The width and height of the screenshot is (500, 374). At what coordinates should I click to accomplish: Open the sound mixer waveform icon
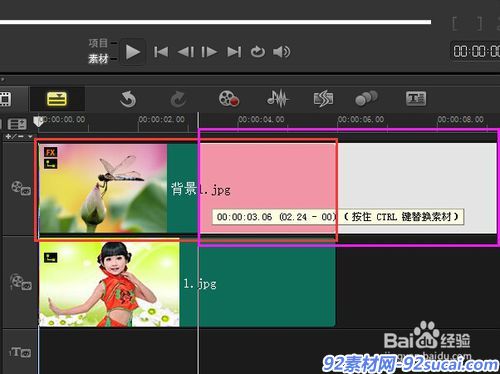278,99
